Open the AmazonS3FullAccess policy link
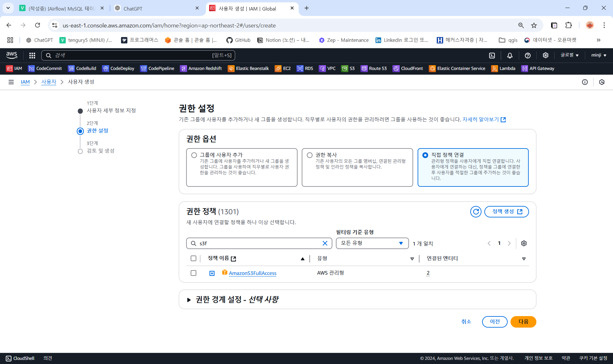This screenshot has width=613, height=364. 252,273
